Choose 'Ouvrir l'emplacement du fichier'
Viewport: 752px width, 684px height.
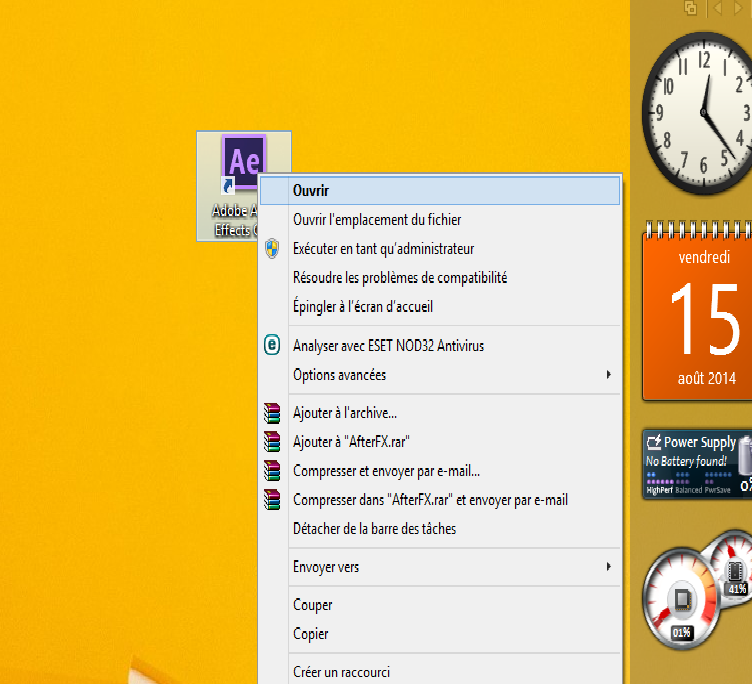click(376, 220)
